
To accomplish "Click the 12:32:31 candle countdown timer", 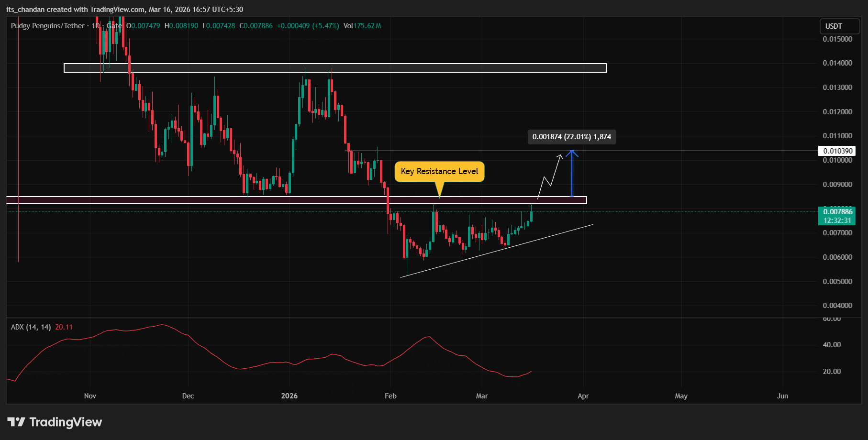I will 838,219.
